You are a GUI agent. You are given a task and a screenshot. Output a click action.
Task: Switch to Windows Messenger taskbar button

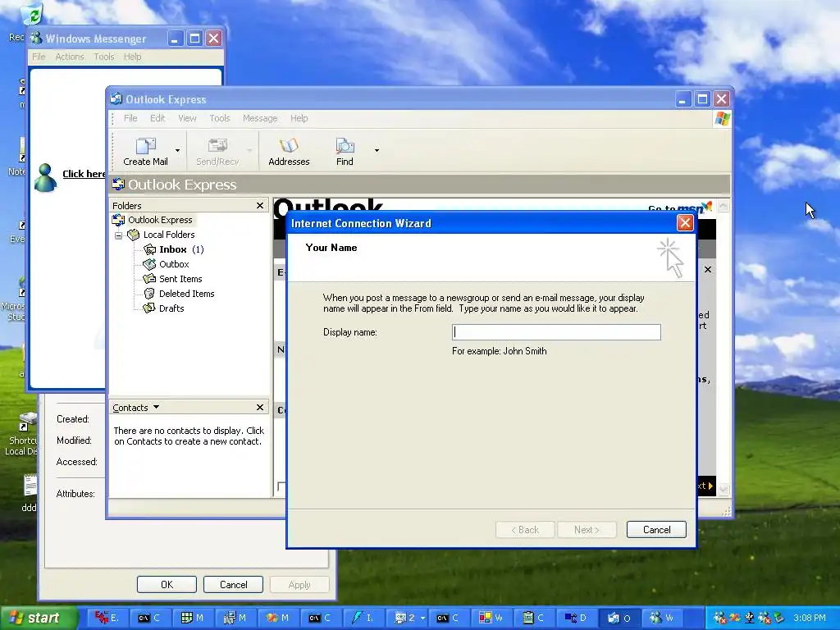662,619
